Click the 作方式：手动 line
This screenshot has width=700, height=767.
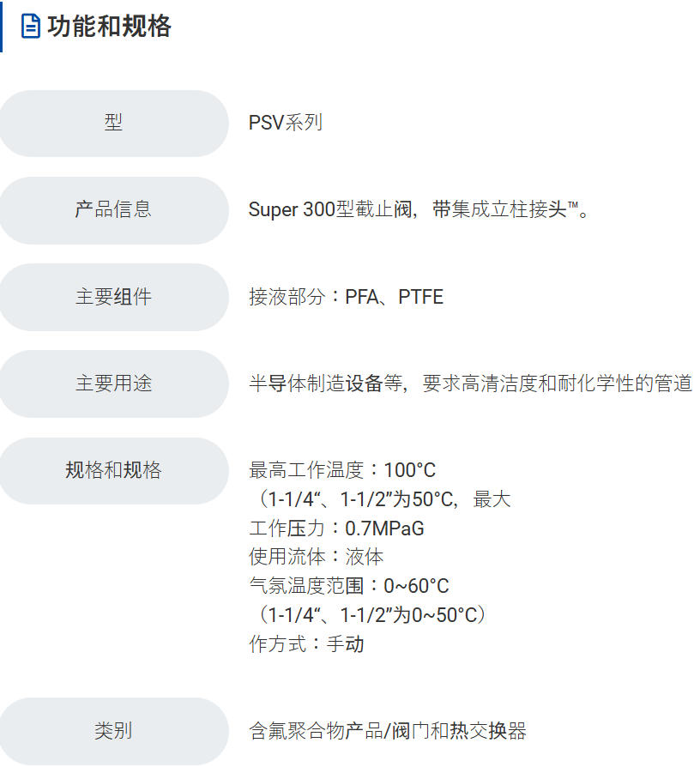tap(306, 643)
